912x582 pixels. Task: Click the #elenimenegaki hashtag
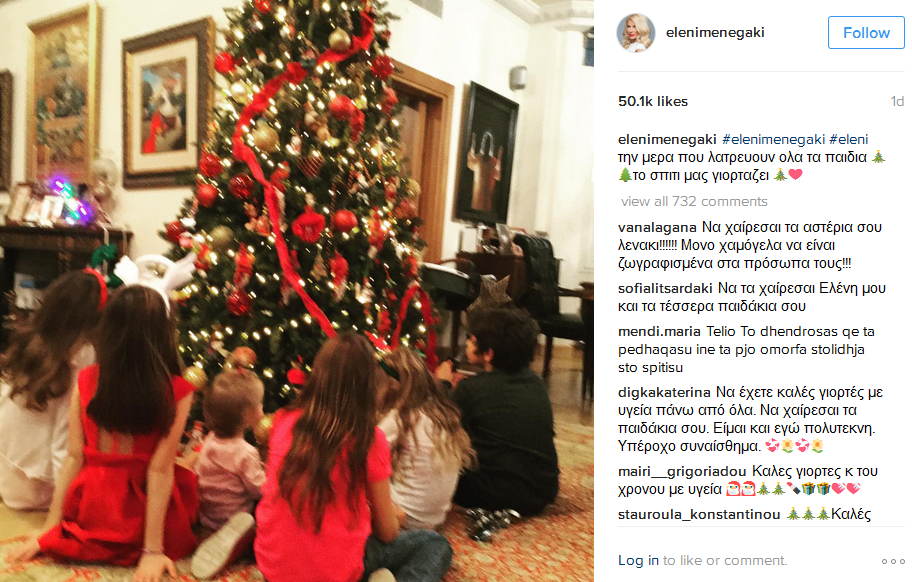click(774, 140)
